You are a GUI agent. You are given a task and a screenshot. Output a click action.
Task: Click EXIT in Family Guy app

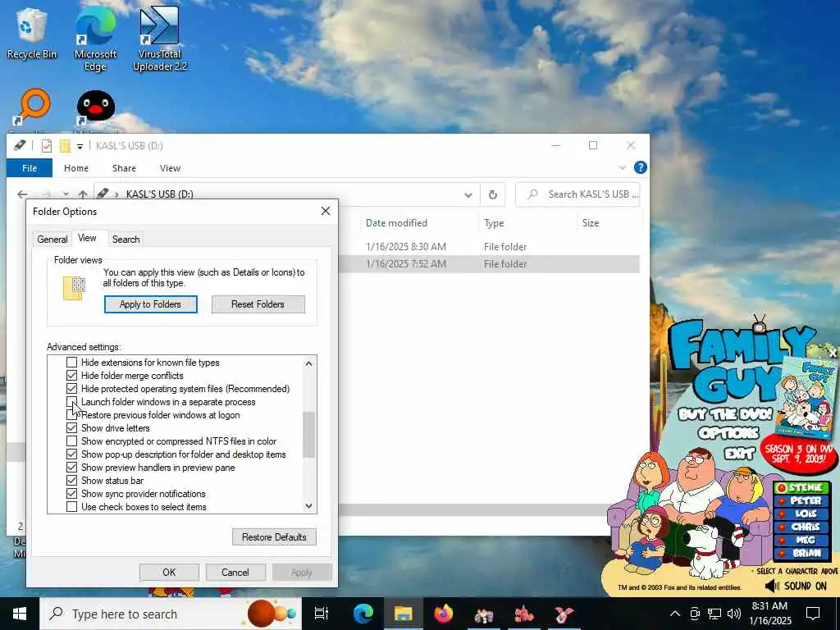click(x=739, y=454)
